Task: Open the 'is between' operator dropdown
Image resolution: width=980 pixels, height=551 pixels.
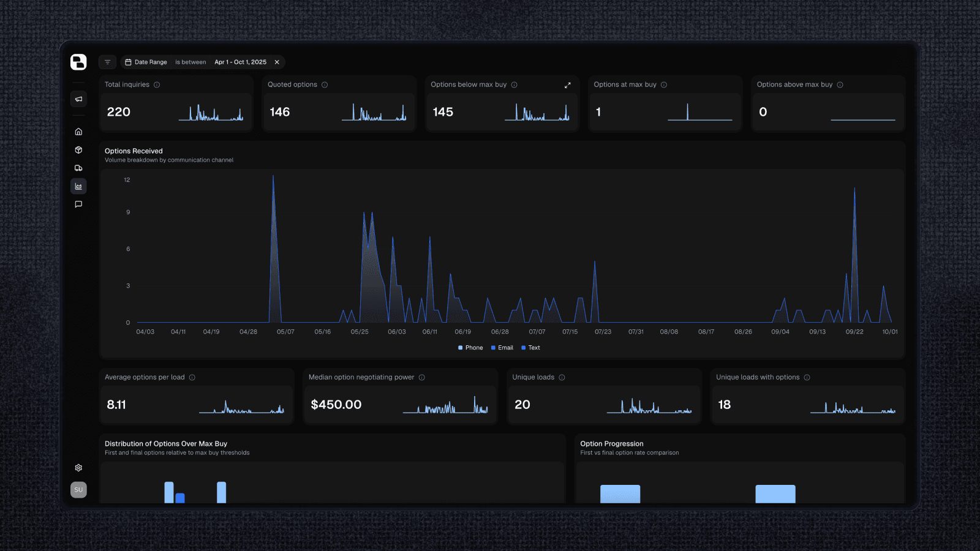Action: 190,62
